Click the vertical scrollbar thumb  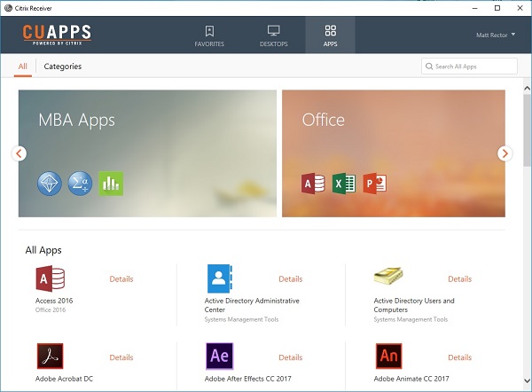(527, 130)
